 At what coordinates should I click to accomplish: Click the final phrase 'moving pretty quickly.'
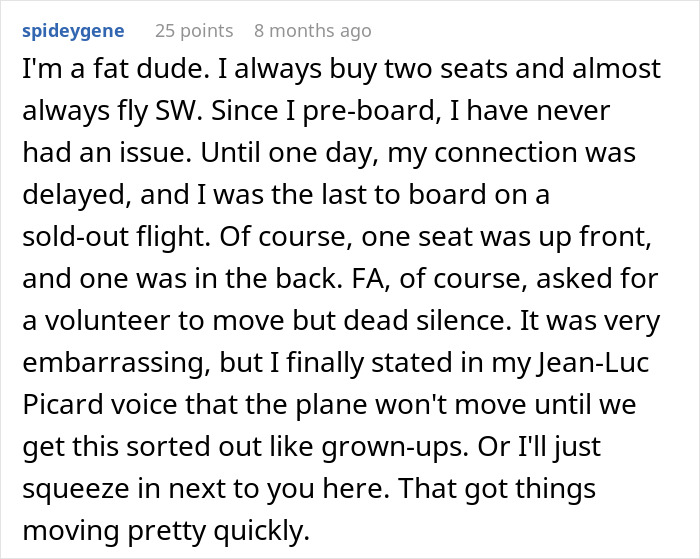(x=166, y=531)
